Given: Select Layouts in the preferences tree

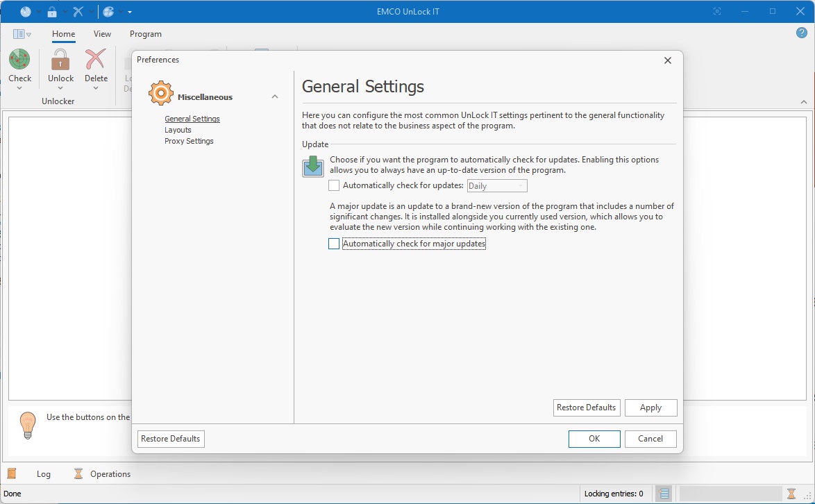Looking at the screenshot, I should point(178,130).
